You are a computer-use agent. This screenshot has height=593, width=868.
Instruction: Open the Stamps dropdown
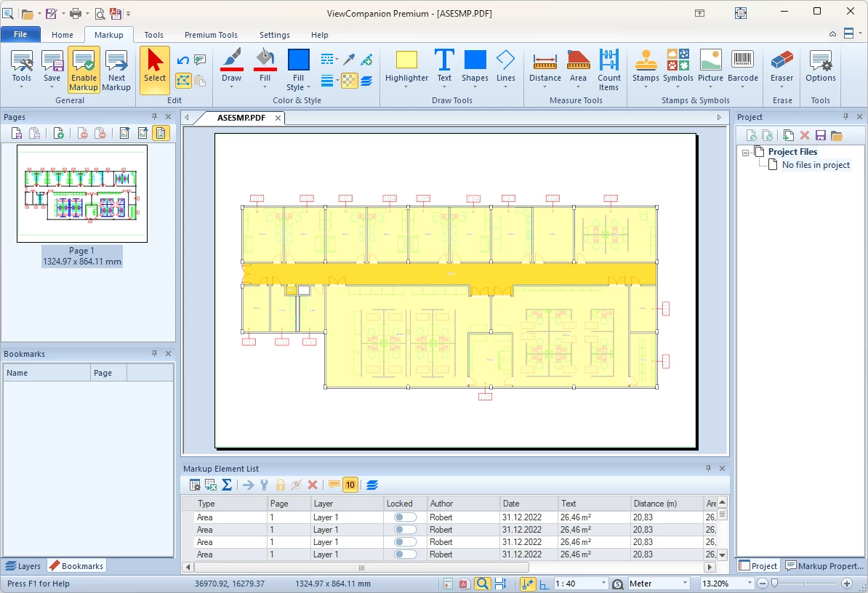point(646,87)
